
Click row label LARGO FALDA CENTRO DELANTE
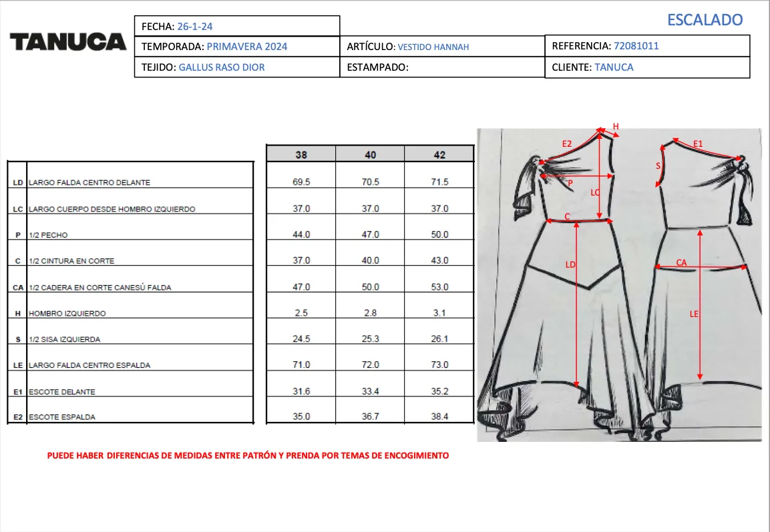(x=89, y=183)
